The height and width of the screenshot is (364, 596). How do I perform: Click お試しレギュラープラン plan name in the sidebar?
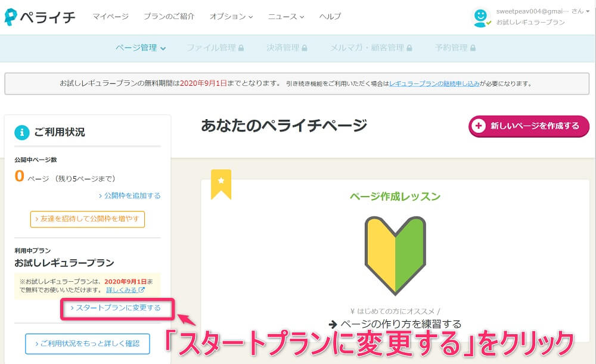pos(64,263)
